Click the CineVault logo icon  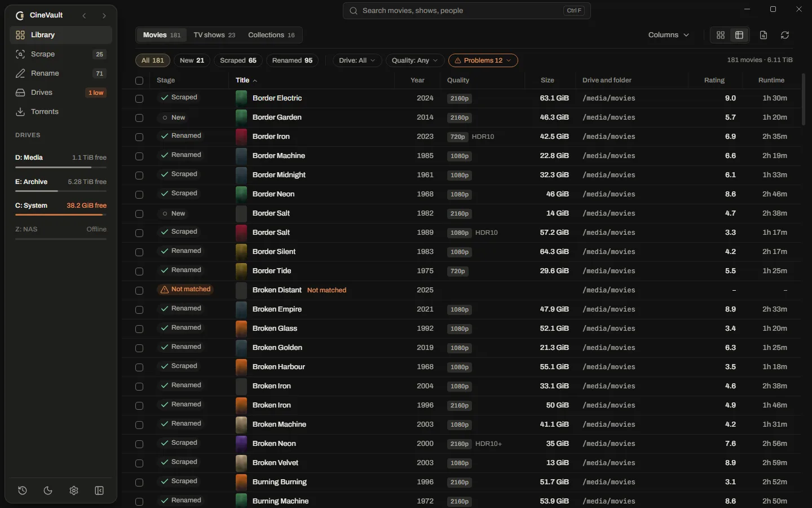tap(20, 16)
